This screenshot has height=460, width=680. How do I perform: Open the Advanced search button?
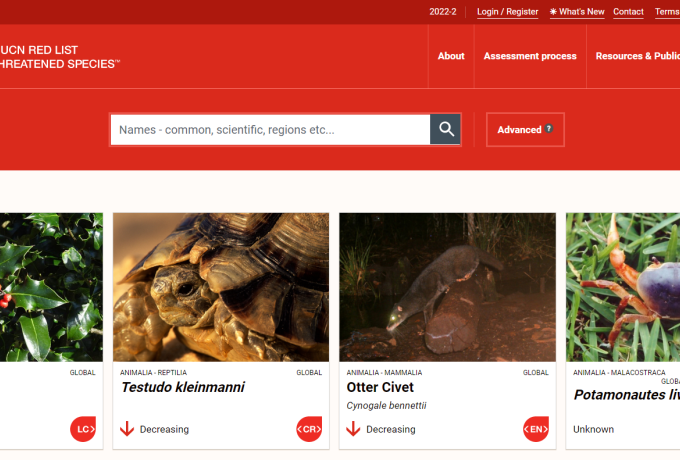tap(525, 130)
